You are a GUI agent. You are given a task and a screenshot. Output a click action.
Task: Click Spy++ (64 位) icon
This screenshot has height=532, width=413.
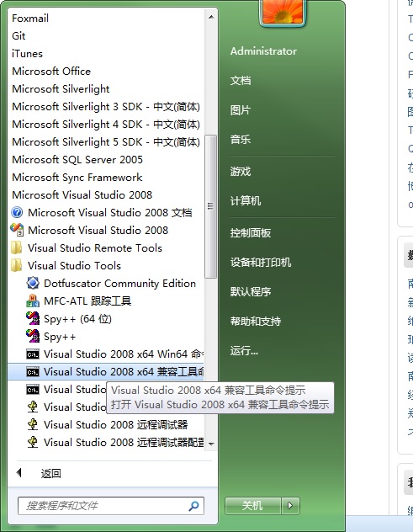pyautogui.click(x=33, y=318)
